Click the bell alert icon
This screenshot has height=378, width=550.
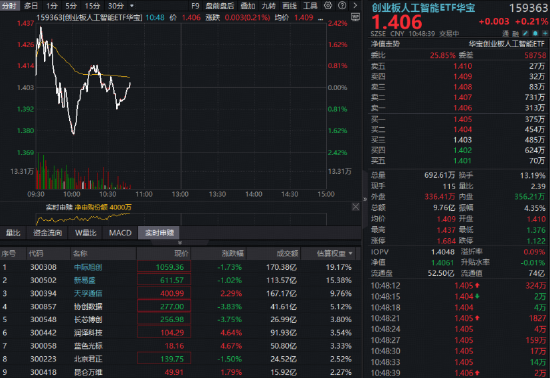(x=535, y=33)
